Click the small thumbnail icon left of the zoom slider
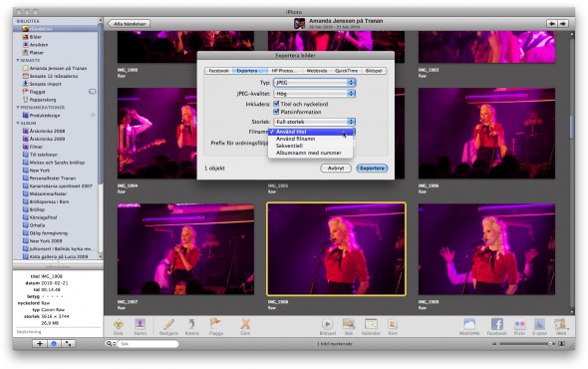This screenshot has height=369, width=588. tap(494, 343)
